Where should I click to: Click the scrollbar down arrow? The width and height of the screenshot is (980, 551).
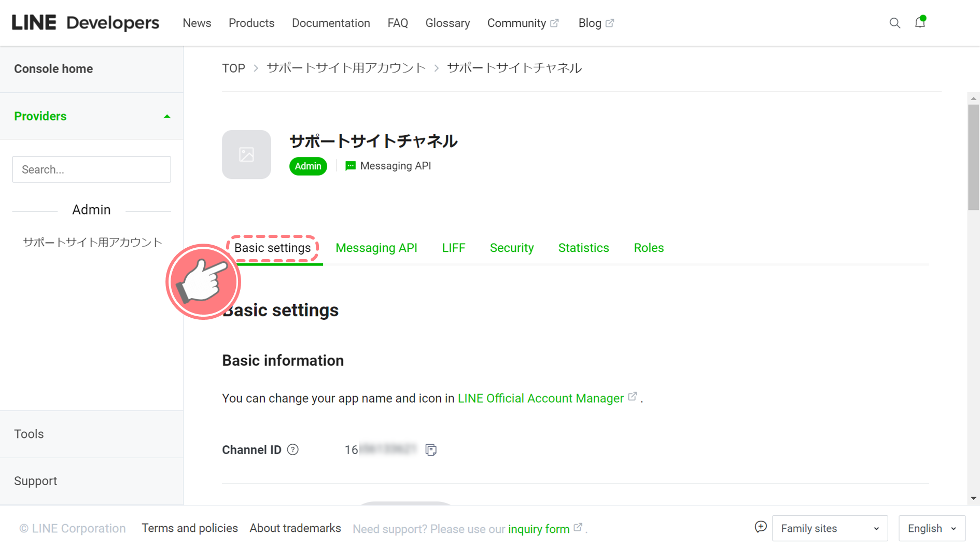[973, 498]
